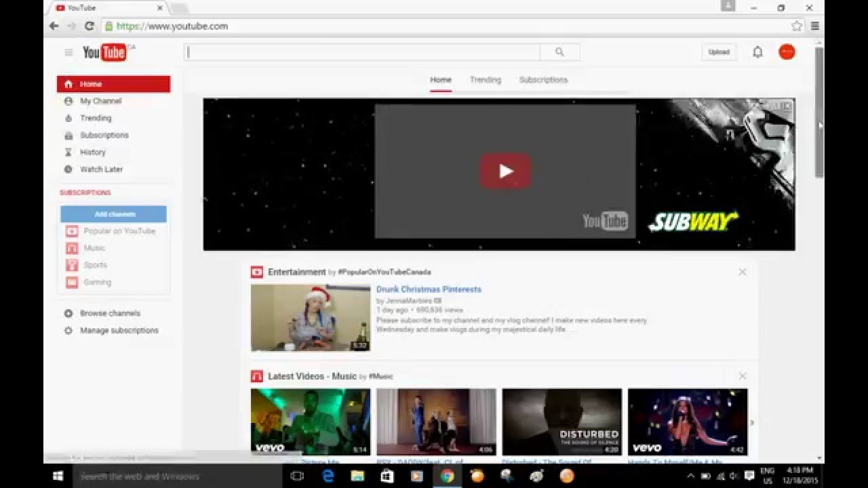Play the masthead ad video
Screen dimensions: 868x488
coord(505,171)
